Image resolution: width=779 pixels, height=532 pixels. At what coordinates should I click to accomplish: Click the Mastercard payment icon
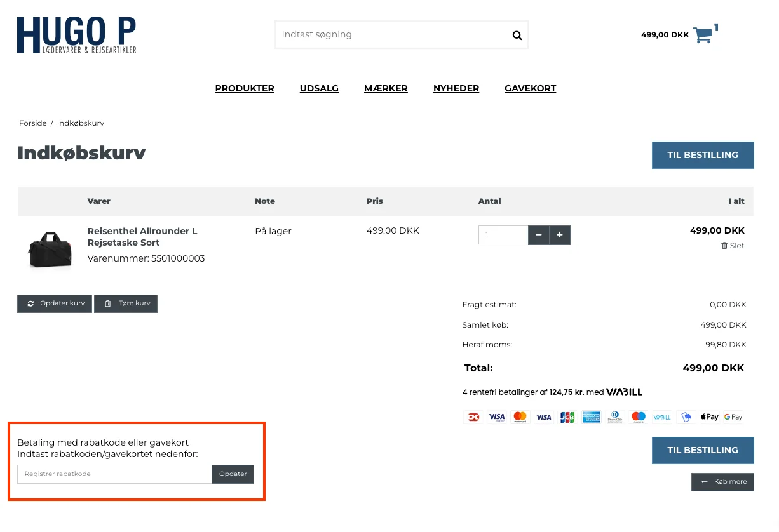pyautogui.click(x=520, y=417)
